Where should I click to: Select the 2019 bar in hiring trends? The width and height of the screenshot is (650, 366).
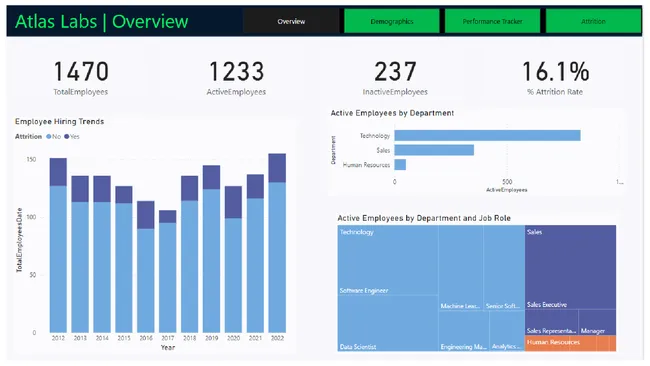[x=211, y=249]
